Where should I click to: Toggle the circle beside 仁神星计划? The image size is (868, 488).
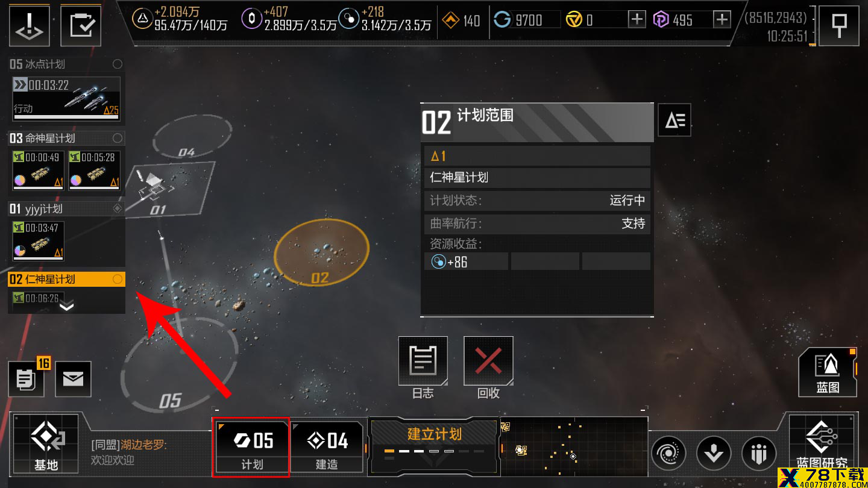[118, 279]
